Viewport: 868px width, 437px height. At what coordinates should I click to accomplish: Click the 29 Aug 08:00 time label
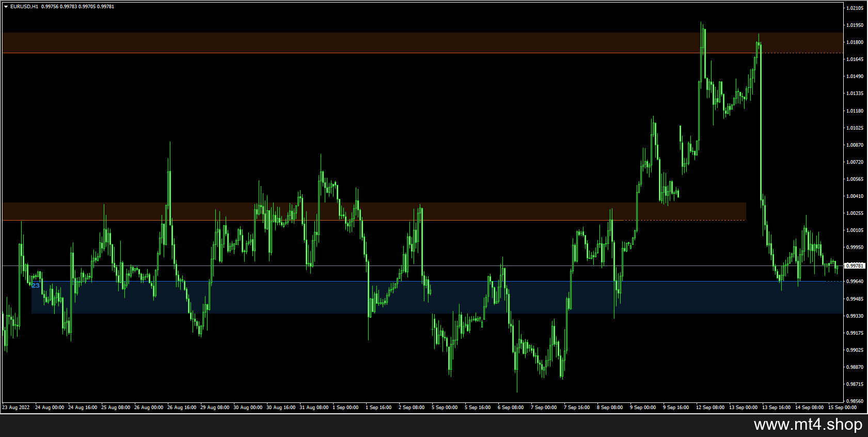click(x=215, y=408)
